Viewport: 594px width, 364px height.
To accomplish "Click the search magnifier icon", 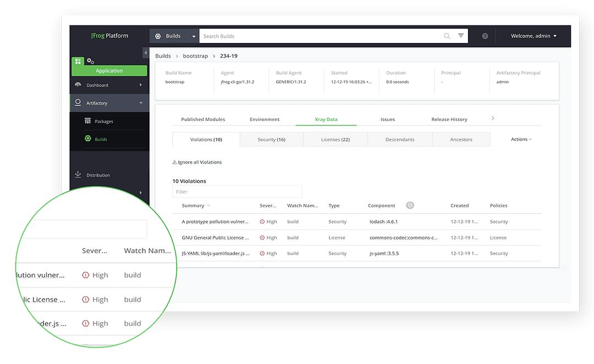I will point(447,36).
